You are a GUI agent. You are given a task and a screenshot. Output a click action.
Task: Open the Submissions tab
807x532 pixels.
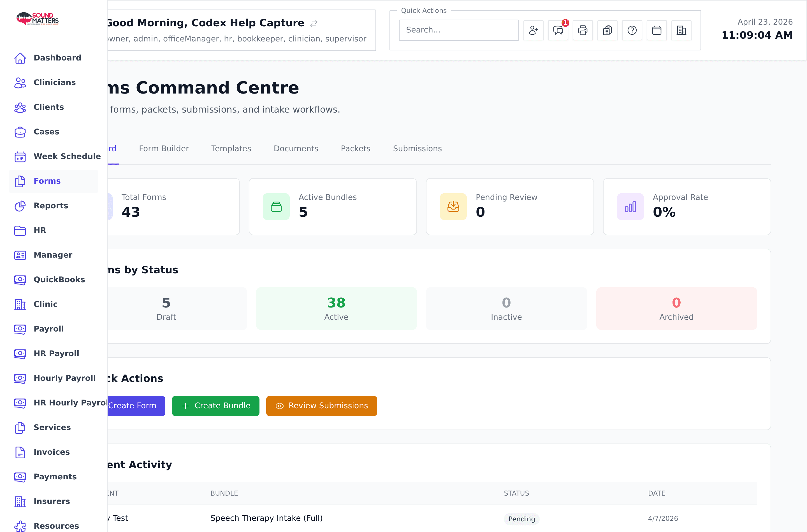tap(417, 149)
